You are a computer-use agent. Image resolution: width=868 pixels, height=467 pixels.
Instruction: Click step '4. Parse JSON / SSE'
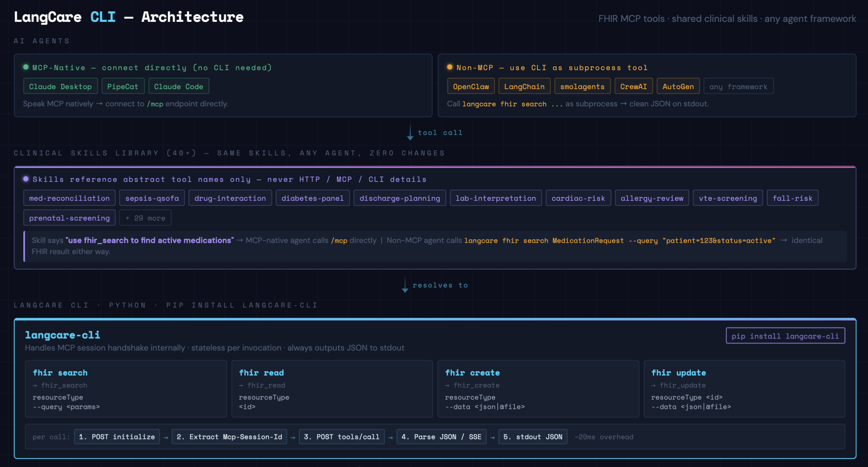[442, 437]
